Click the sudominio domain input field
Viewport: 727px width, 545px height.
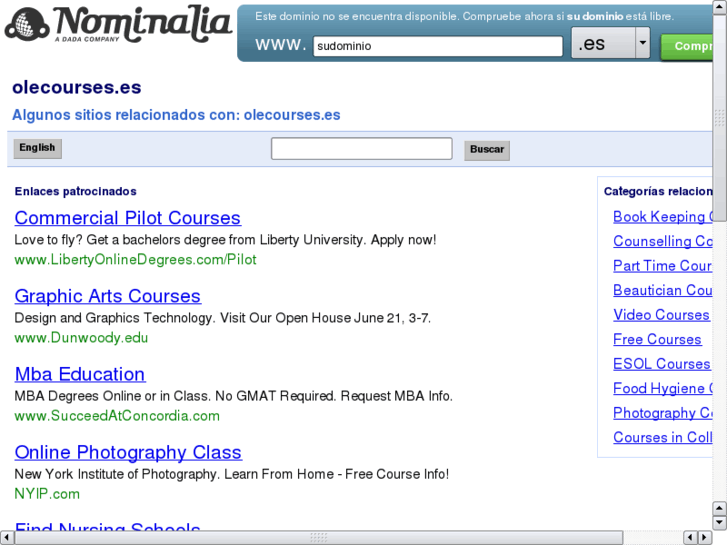coord(438,46)
